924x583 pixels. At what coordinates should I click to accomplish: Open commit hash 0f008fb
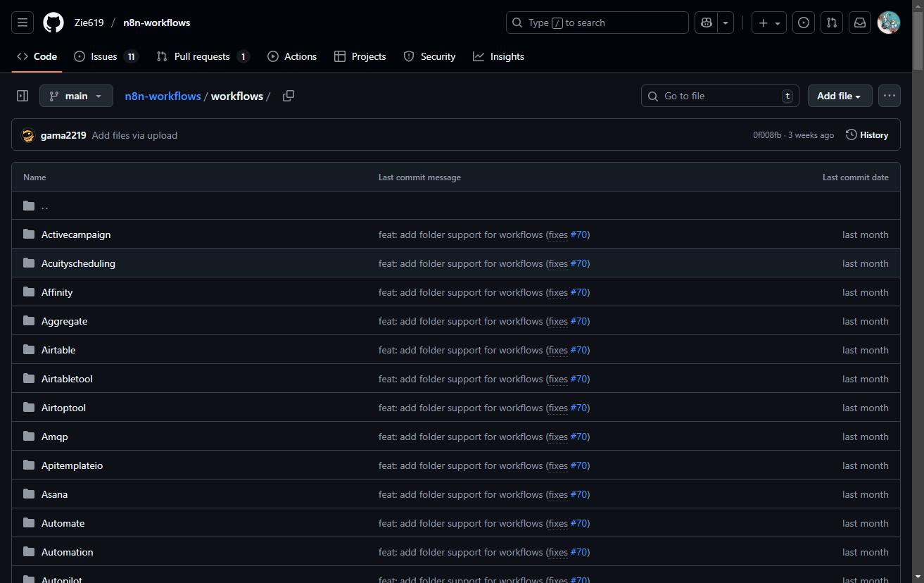pos(767,135)
